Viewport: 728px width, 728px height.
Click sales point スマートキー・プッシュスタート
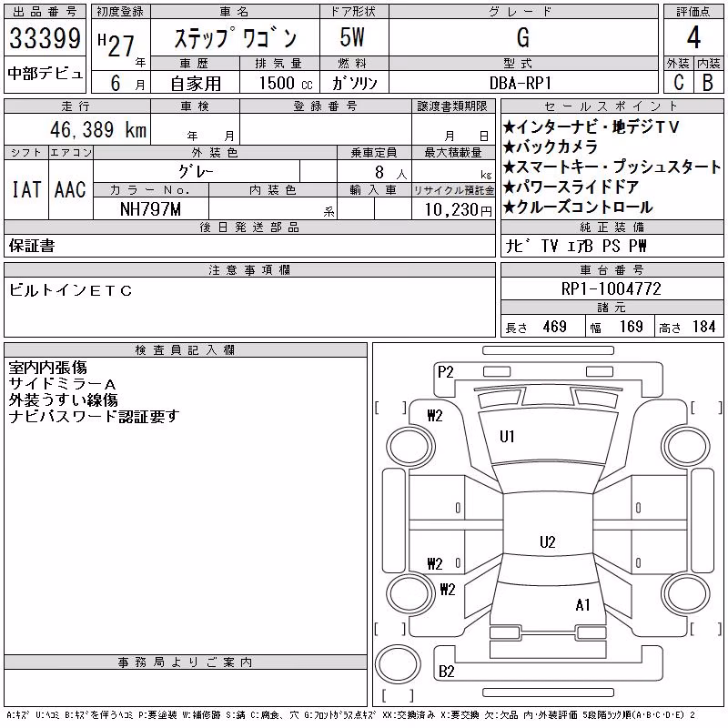tap(612, 167)
